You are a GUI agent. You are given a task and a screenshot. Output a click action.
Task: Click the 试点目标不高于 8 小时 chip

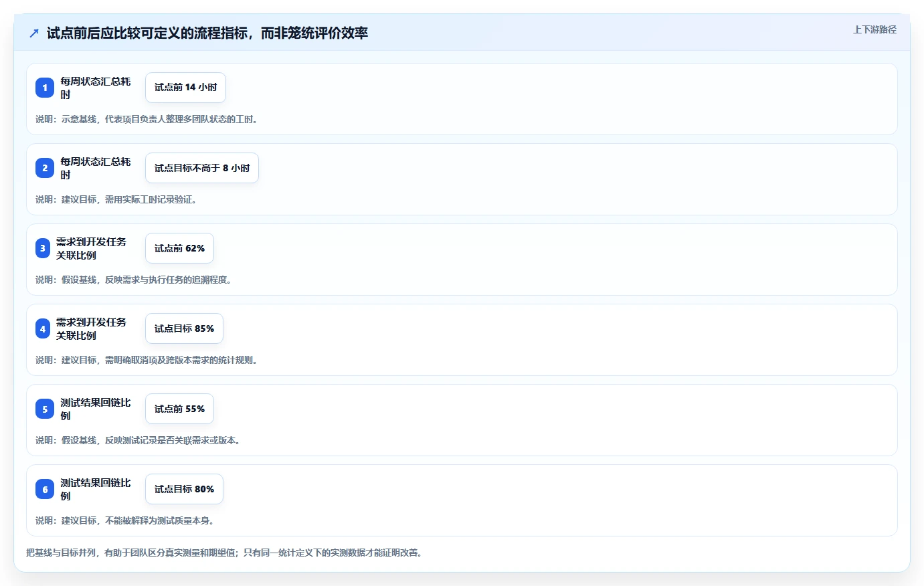[202, 168]
